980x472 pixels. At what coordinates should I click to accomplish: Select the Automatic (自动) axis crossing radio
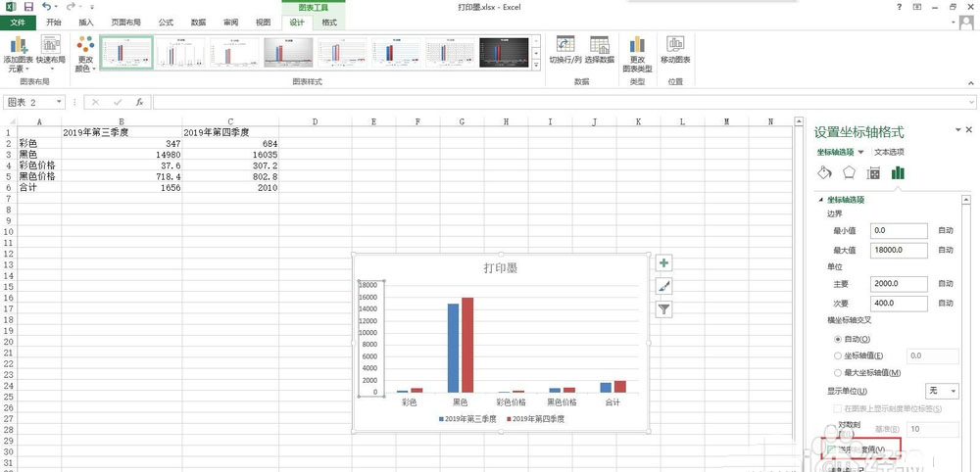(837, 339)
